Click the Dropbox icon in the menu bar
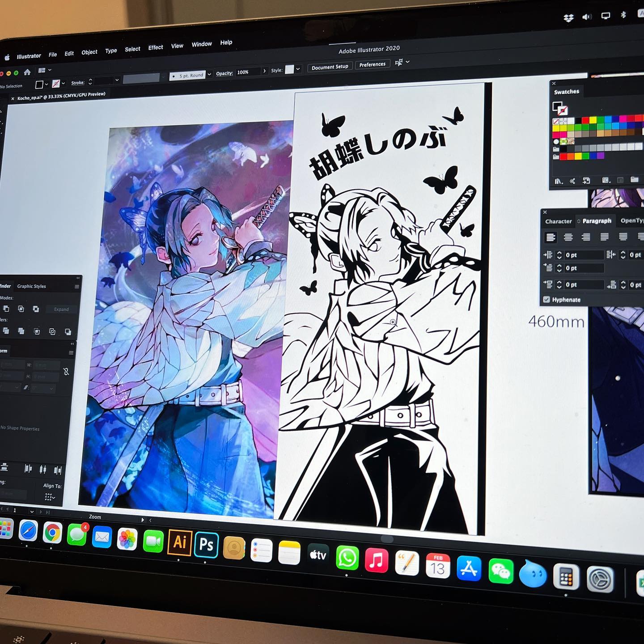The height and width of the screenshot is (644, 644). tap(568, 18)
